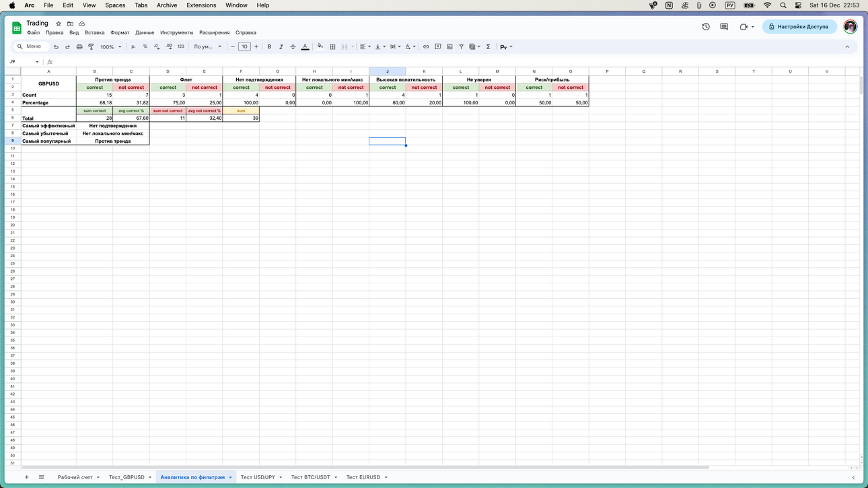Decrease decimal places
This screenshot has width=868, height=488.
click(157, 46)
